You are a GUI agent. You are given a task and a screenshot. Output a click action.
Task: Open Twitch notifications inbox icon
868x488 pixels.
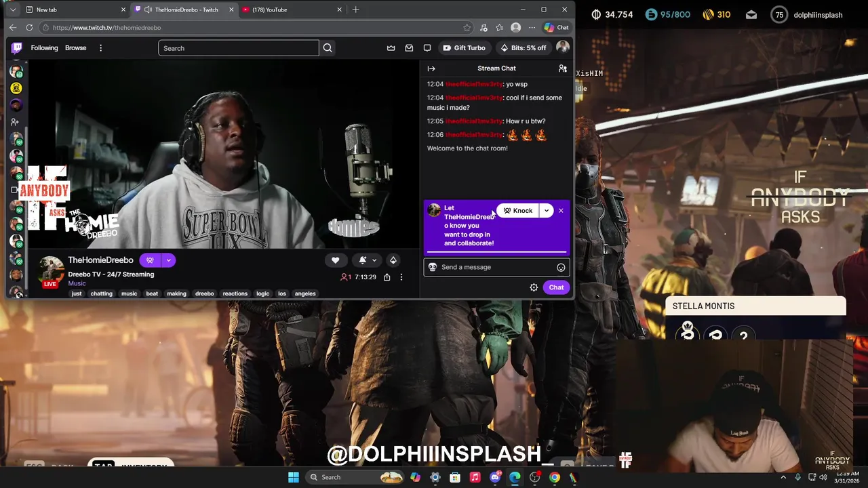coord(409,48)
